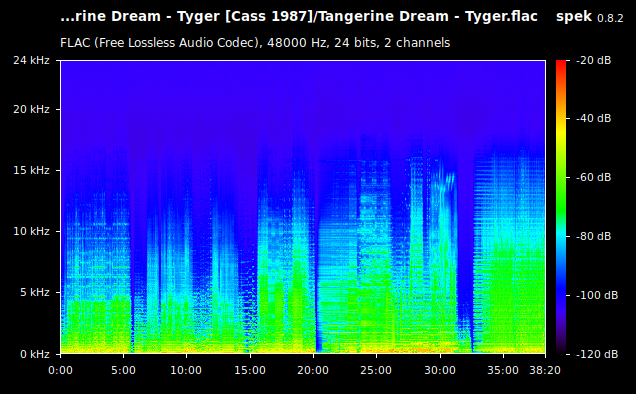Viewport: 636px width, 394px height.
Task: Click the -100 dB scale label
Action: pyautogui.click(x=597, y=295)
